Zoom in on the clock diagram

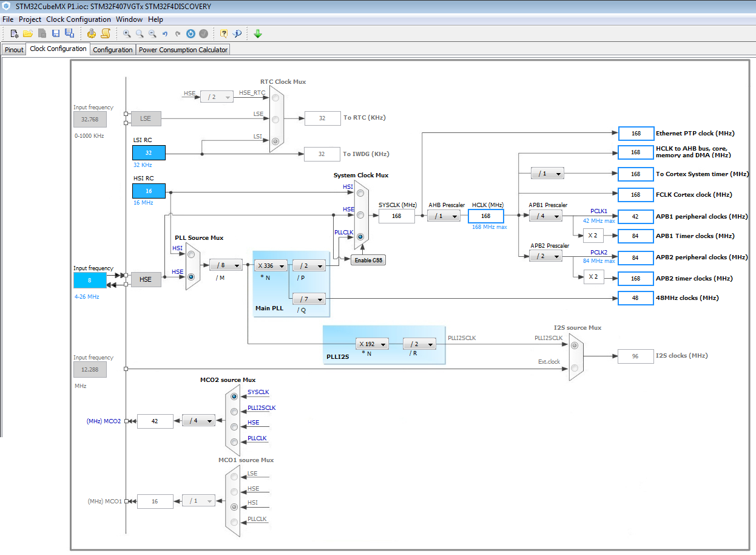click(x=127, y=34)
